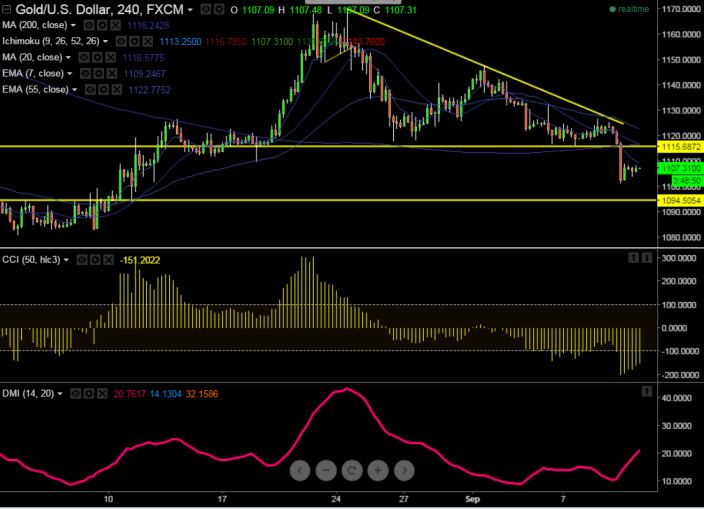
Task: Pan chart right with the forward arrow button
Action: pos(405,470)
